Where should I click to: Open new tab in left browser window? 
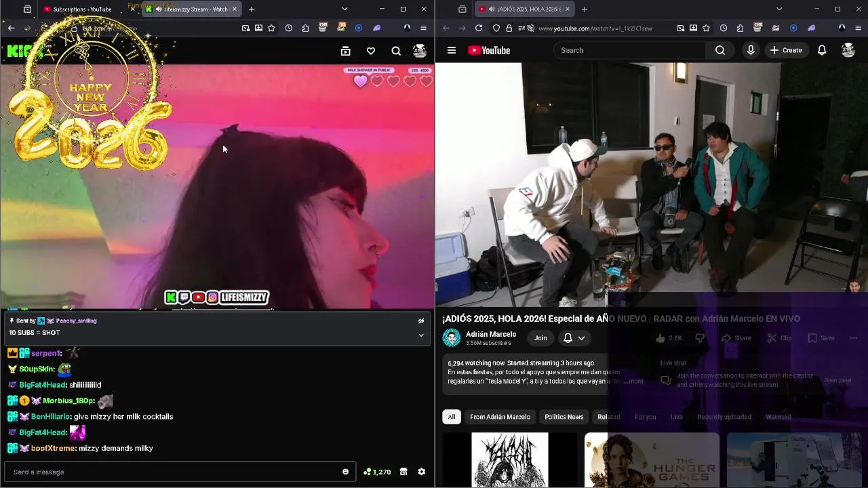(x=252, y=9)
